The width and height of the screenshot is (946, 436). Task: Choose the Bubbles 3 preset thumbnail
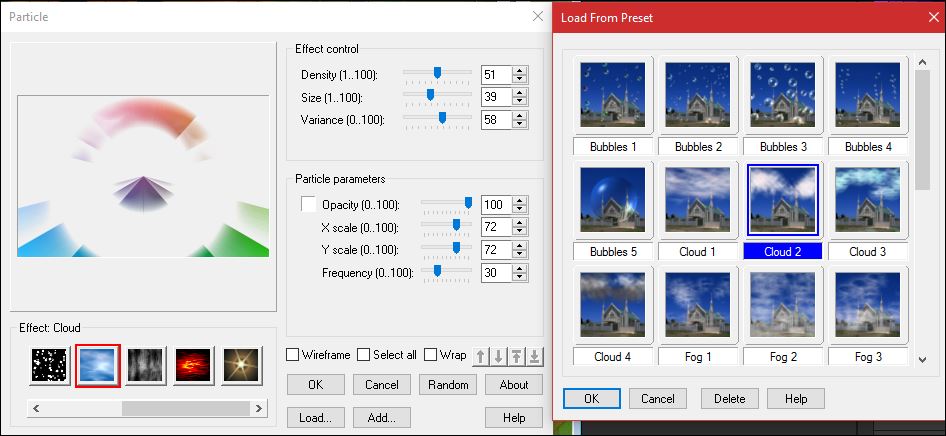click(x=783, y=95)
